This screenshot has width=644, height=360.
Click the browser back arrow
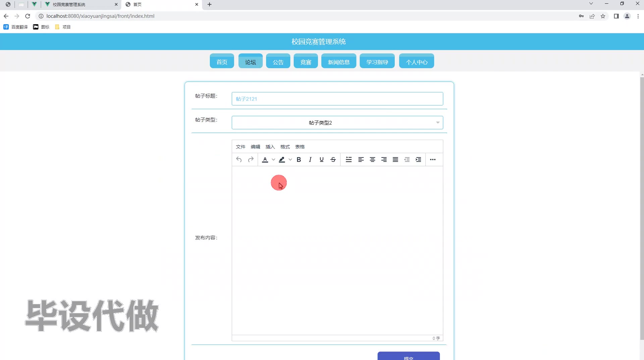tap(6, 16)
